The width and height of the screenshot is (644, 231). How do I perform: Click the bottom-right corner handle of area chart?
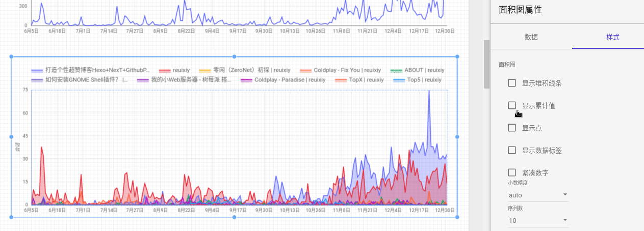pyautogui.click(x=457, y=217)
